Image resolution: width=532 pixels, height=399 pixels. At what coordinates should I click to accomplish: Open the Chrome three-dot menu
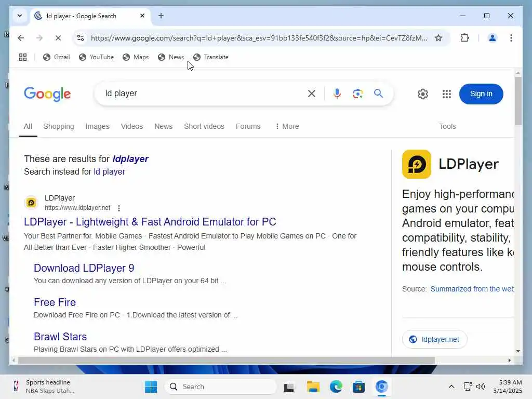(x=511, y=38)
